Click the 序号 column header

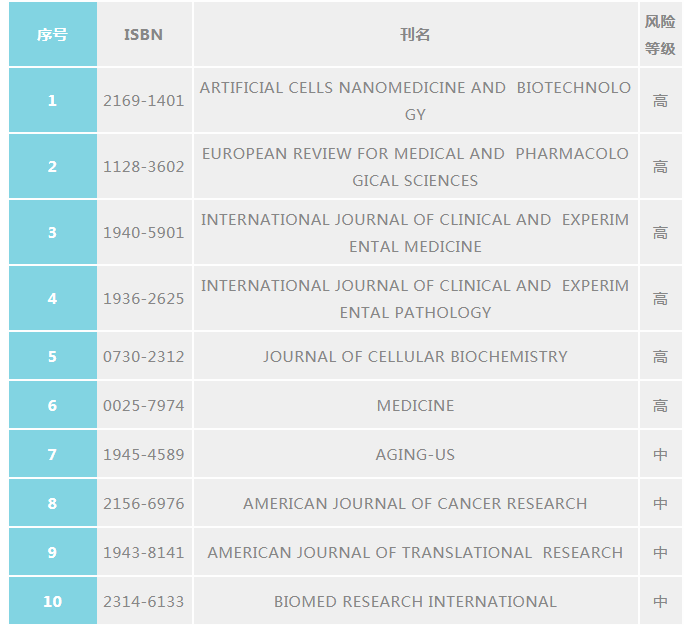coord(53,35)
